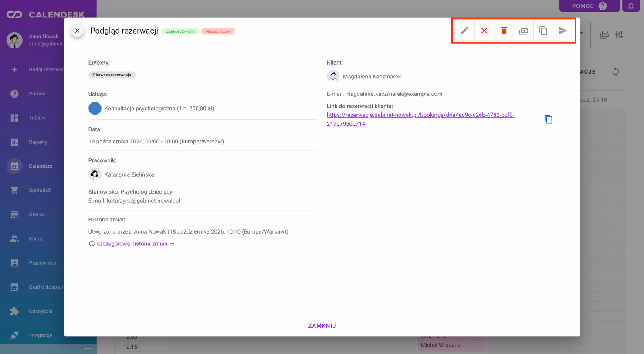Click the POMOC help button in top bar

[590, 6]
